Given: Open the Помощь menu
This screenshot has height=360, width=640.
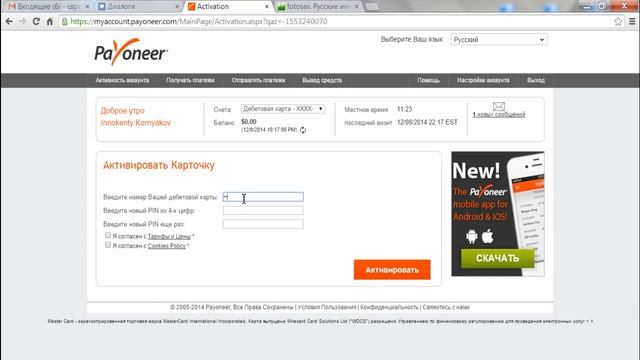Looking at the screenshot, I should click(x=428, y=80).
